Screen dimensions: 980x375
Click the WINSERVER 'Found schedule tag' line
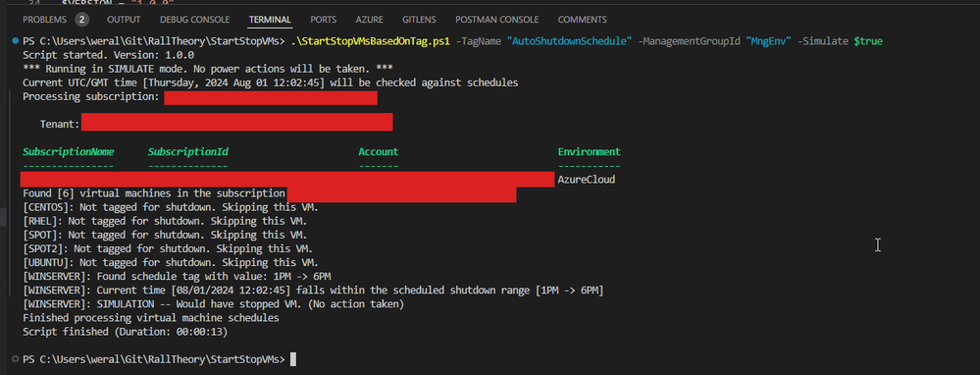pos(177,276)
